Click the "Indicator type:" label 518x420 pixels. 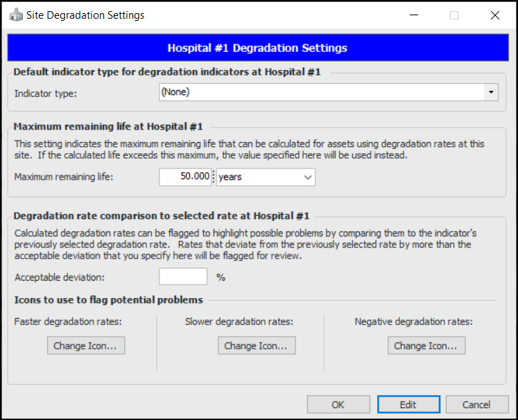(46, 92)
